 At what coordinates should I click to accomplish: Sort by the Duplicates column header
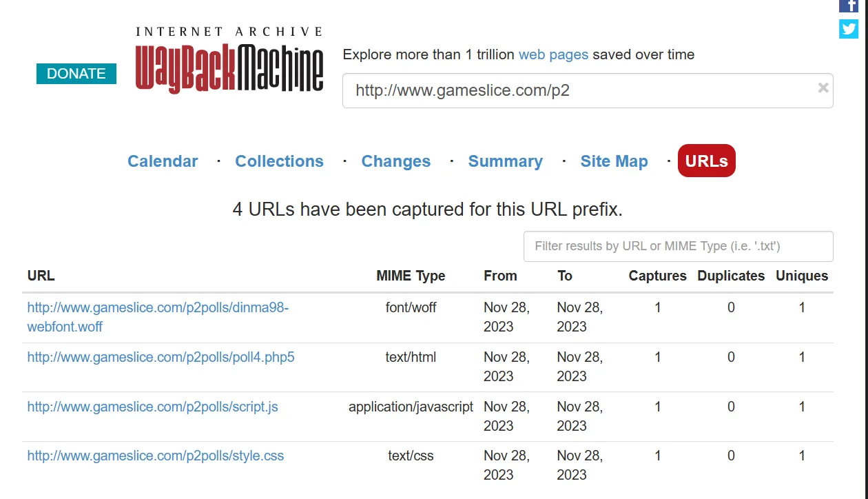point(731,276)
